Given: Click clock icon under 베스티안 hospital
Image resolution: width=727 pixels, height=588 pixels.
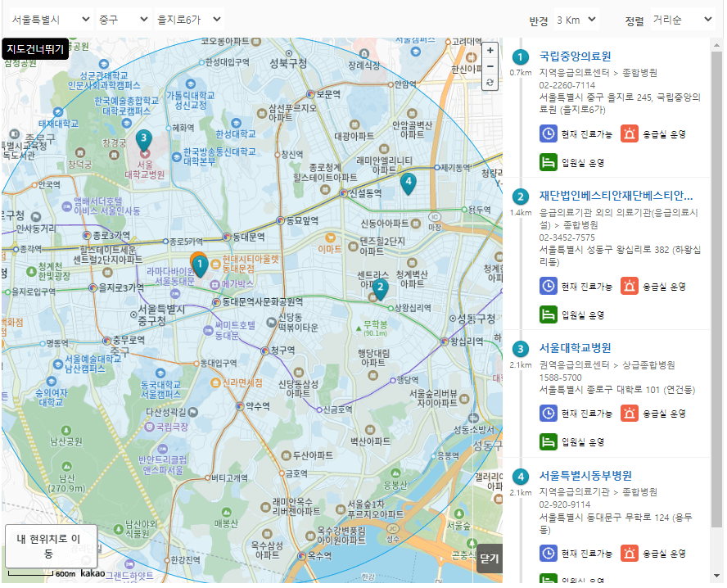Looking at the screenshot, I should coord(548,286).
